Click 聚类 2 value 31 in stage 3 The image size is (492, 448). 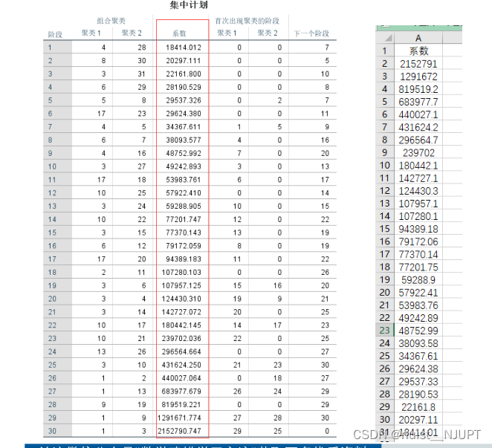pos(141,74)
